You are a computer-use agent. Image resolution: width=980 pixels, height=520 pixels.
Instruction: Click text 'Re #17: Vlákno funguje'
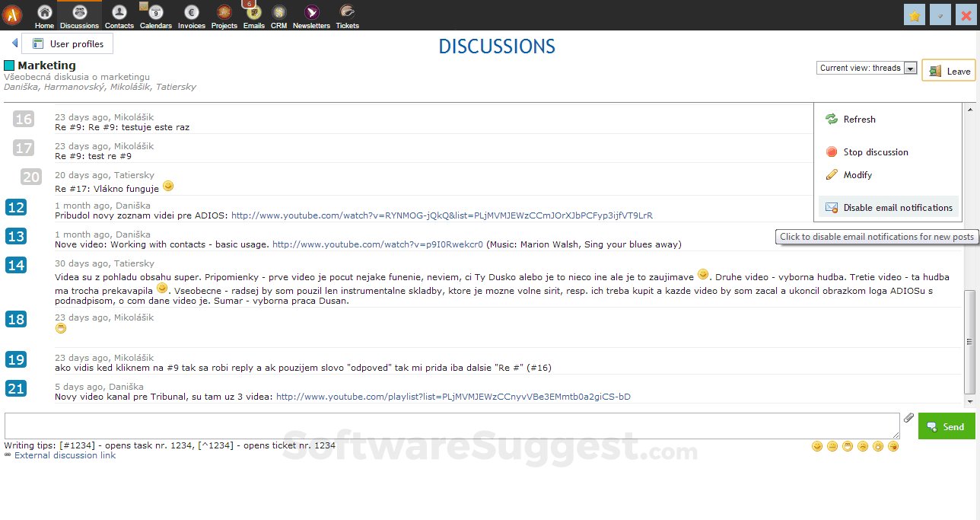(107, 188)
